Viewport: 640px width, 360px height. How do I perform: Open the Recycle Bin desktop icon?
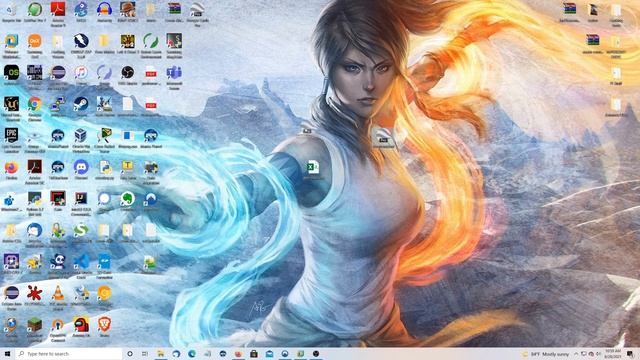(11, 11)
